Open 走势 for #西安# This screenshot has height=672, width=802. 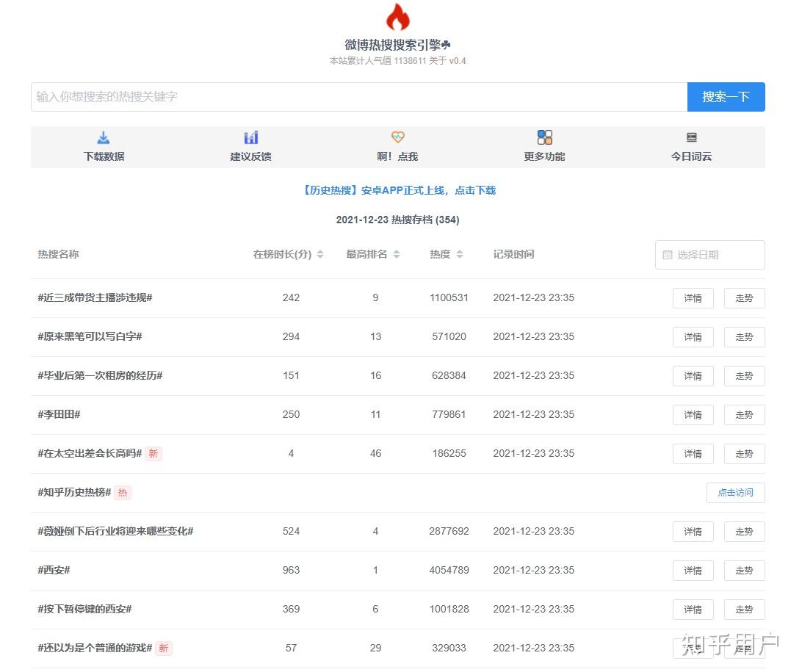[x=744, y=570]
